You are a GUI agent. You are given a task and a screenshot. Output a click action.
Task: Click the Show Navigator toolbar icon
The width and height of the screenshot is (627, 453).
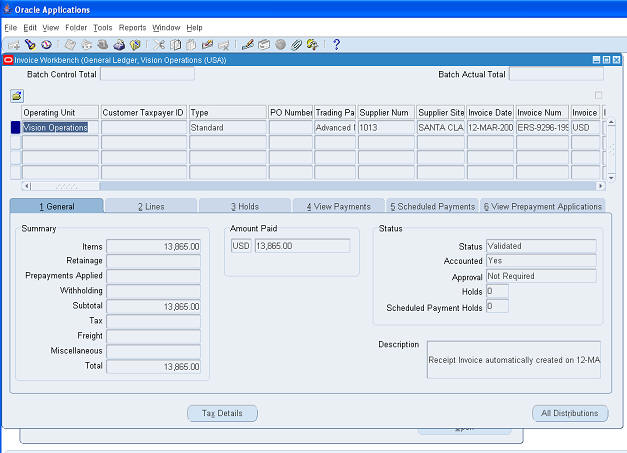pyautogui.click(x=46, y=44)
